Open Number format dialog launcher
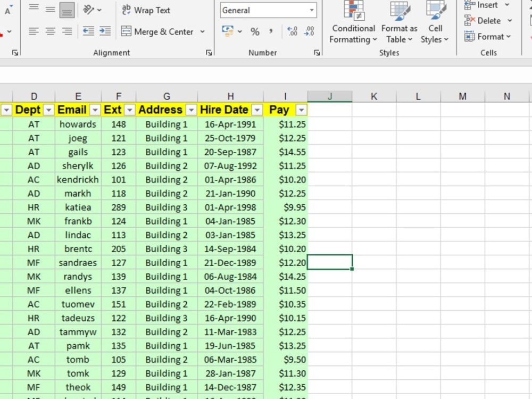This screenshot has width=532, height=399. pos(317,53)
